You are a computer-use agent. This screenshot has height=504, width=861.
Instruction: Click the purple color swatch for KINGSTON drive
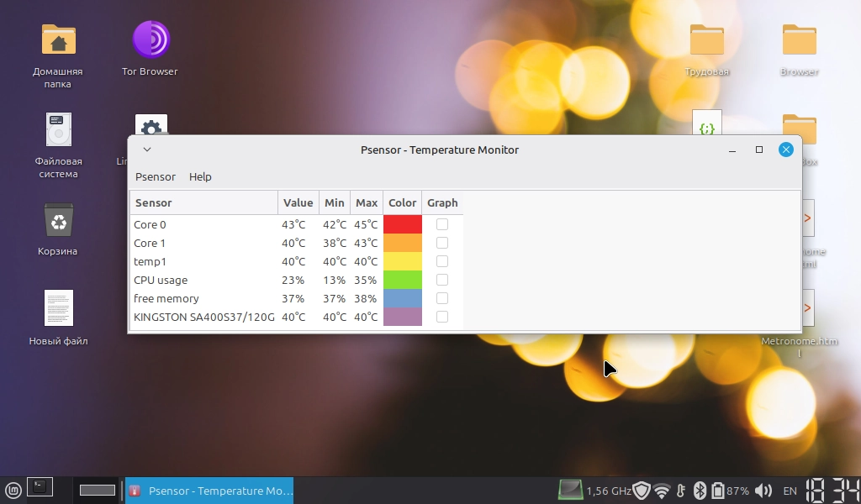[x=403, y=317]
